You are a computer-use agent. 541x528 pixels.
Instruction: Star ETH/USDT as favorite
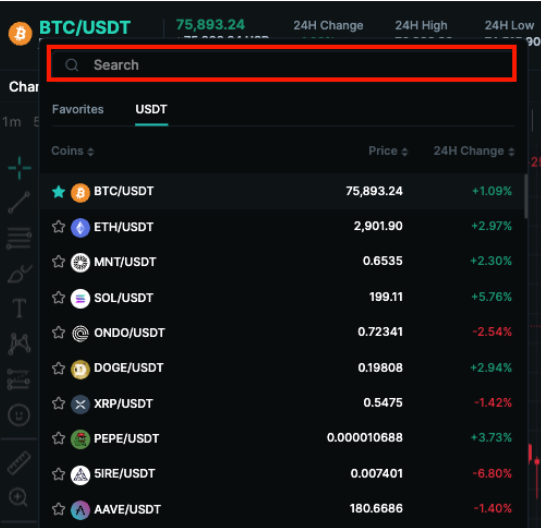[x=59, y=227]
